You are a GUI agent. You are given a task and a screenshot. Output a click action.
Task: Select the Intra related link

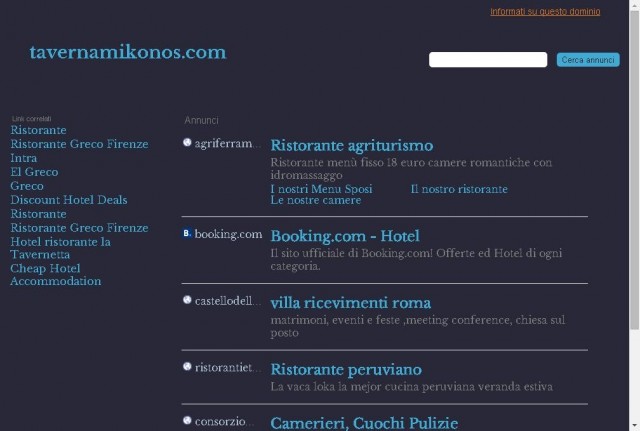[24, 158]
